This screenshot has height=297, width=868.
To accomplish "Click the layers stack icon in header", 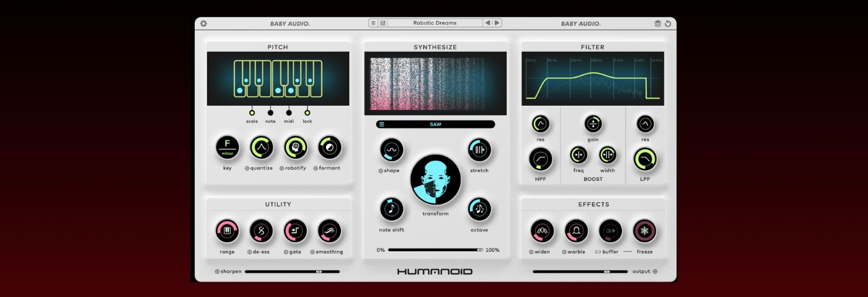I will pos(658,24).
